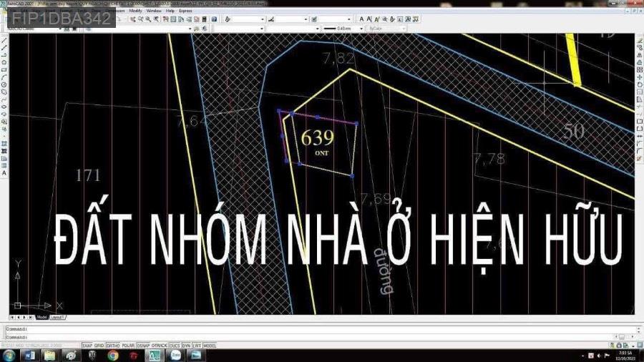Toggle OSNAP in the status bar
This screenshot has height=362, width=644.
144,345
